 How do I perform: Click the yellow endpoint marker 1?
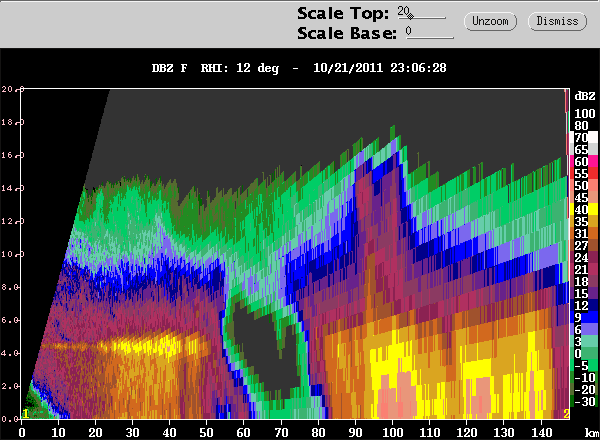coord(25,414)
